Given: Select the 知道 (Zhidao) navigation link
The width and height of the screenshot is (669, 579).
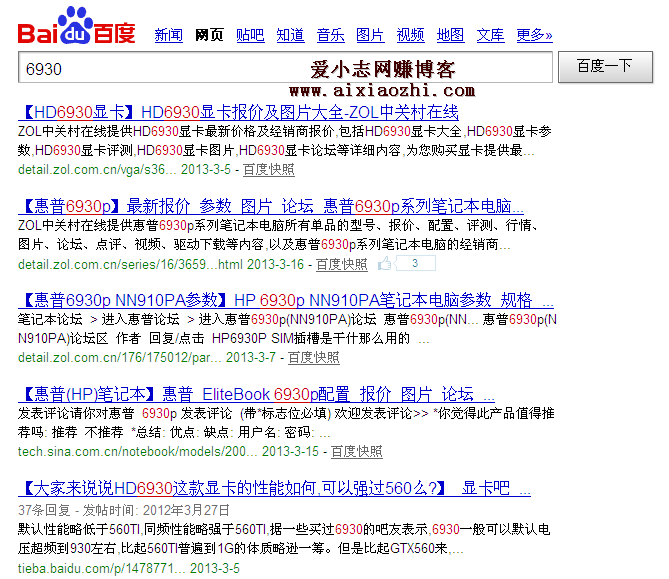Looking at the screenshot, I should pyautogui.click(x=290, y=35).
